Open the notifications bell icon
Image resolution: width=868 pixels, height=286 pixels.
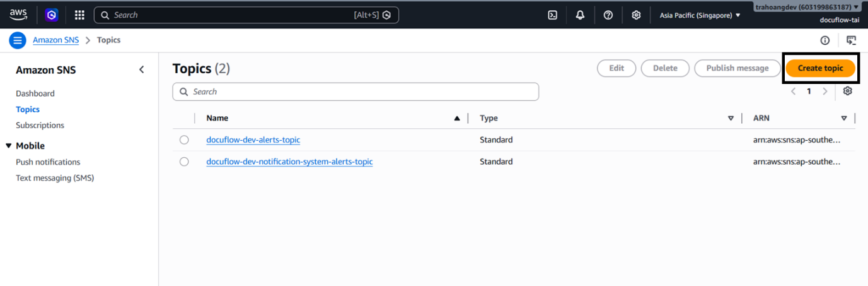580,15
